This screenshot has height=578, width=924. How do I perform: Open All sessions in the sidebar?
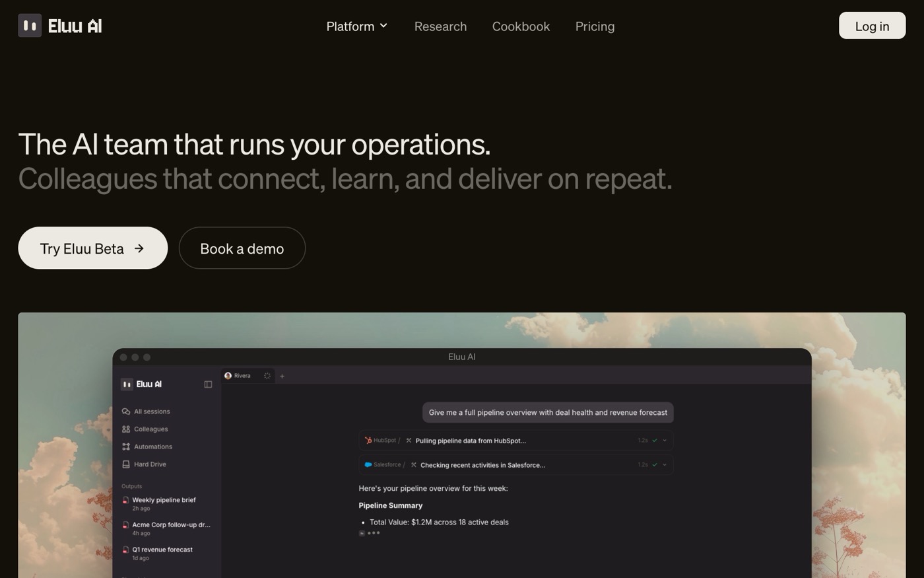(146, 412)
